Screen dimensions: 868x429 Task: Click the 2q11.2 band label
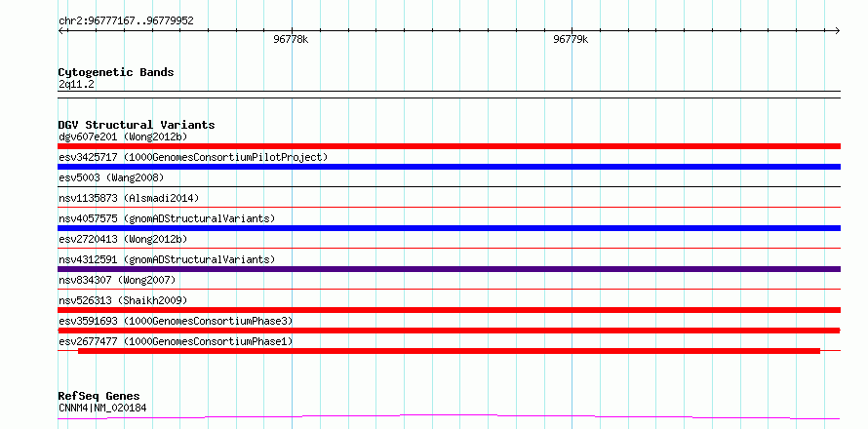click(x=77, y=84)
